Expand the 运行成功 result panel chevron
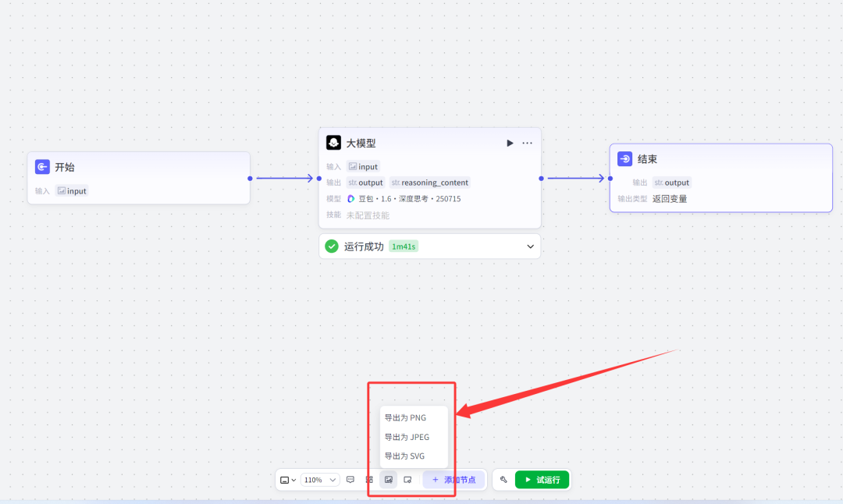 click(x=531, y=247)
